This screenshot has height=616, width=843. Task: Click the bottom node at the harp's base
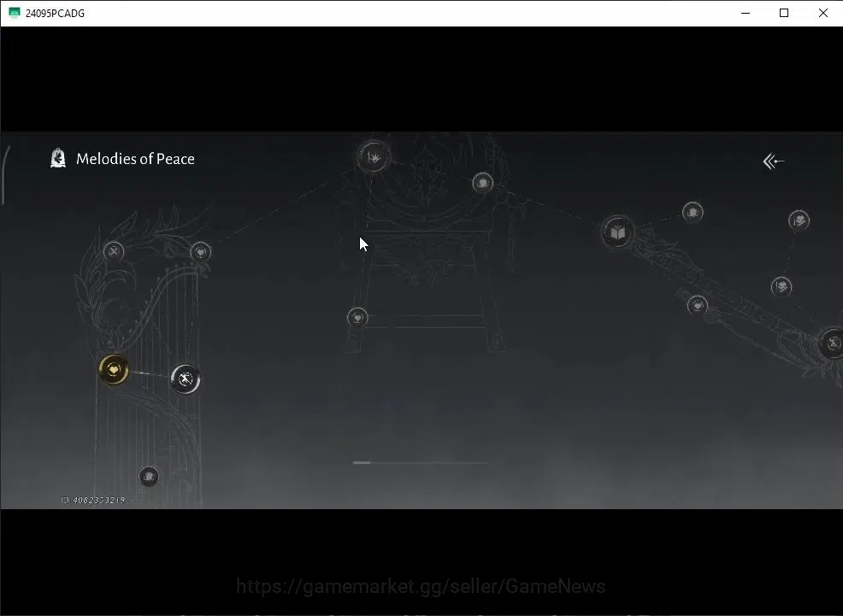149,477
